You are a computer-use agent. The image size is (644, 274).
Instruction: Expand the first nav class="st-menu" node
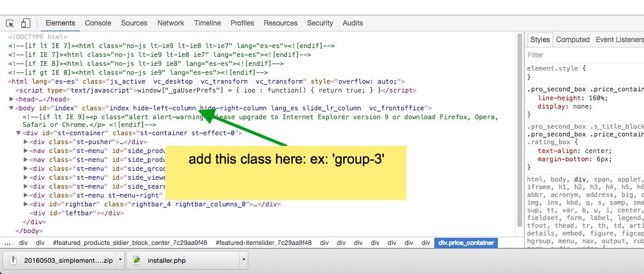[x=26, y=151]
